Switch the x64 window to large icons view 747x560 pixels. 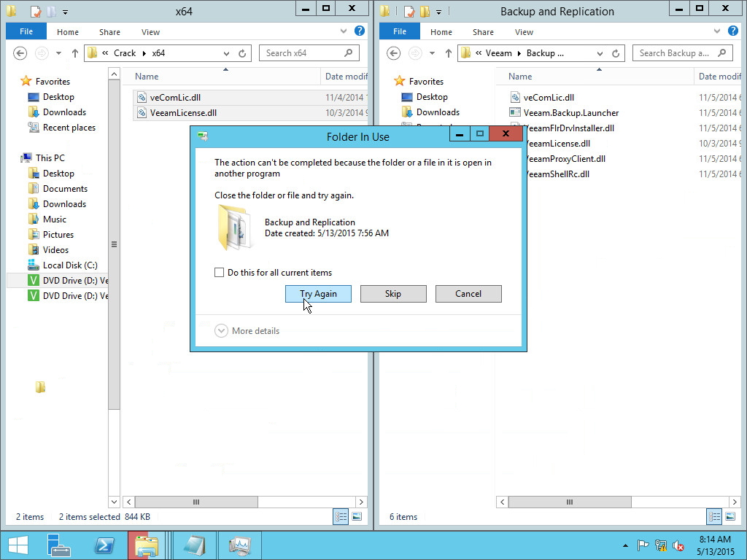[x=357, y=517]
